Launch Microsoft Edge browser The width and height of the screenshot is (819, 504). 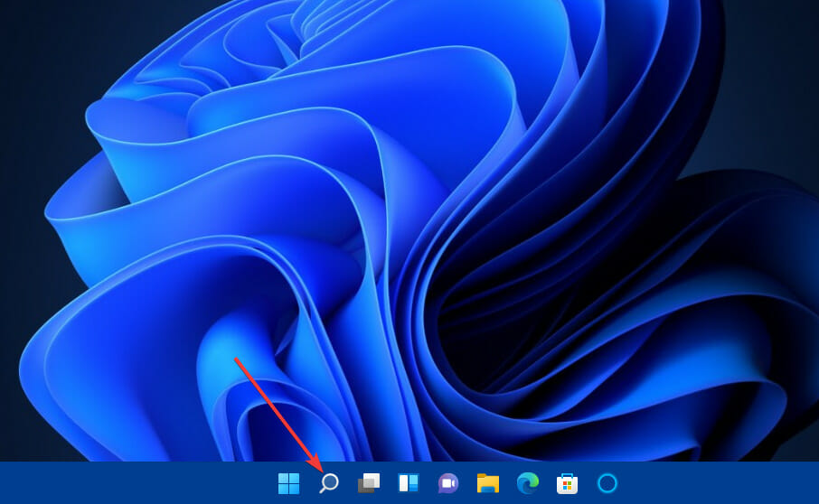coord(527,483)
